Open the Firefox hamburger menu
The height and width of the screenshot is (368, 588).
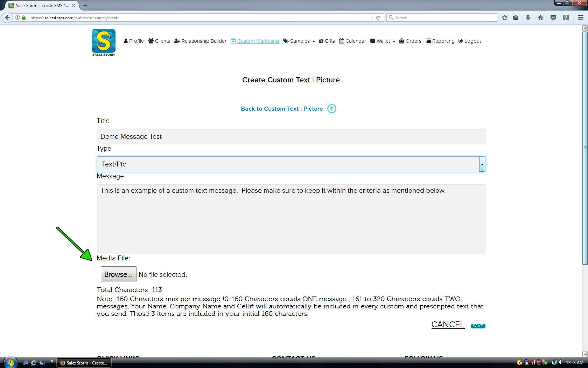pyautogui.click(x=580, y=18)
